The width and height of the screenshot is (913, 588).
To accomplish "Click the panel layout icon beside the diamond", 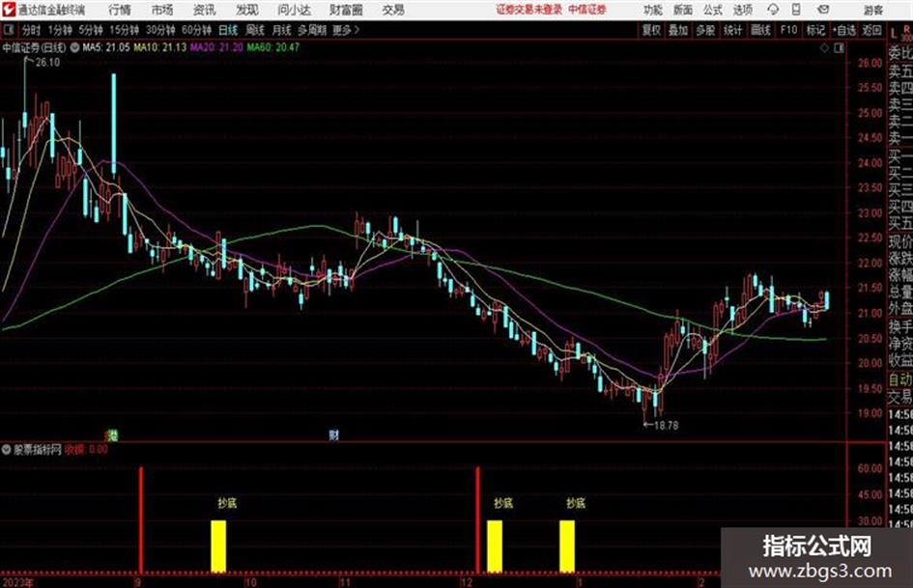I will [x=839, y=48].
